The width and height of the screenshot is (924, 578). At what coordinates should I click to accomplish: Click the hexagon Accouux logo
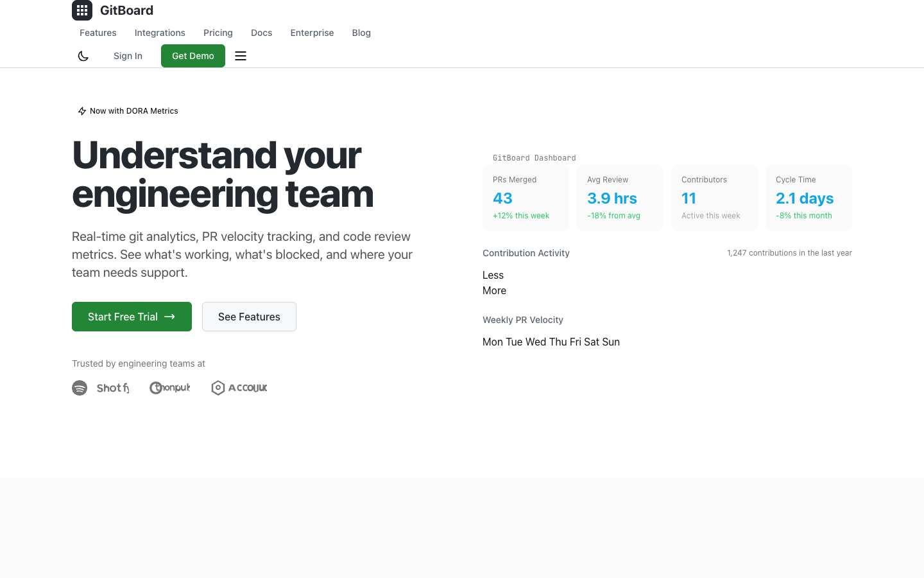point(218,388)
